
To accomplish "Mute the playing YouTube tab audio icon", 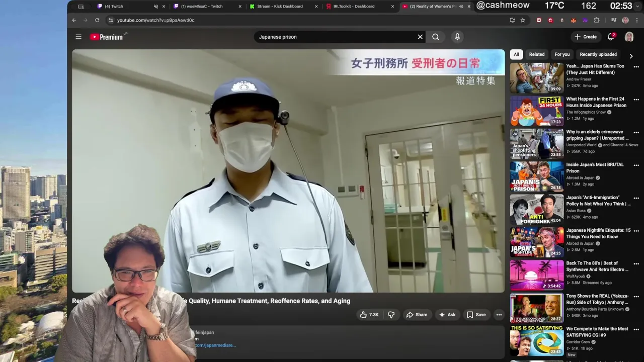I will click(x=461, y=7).
